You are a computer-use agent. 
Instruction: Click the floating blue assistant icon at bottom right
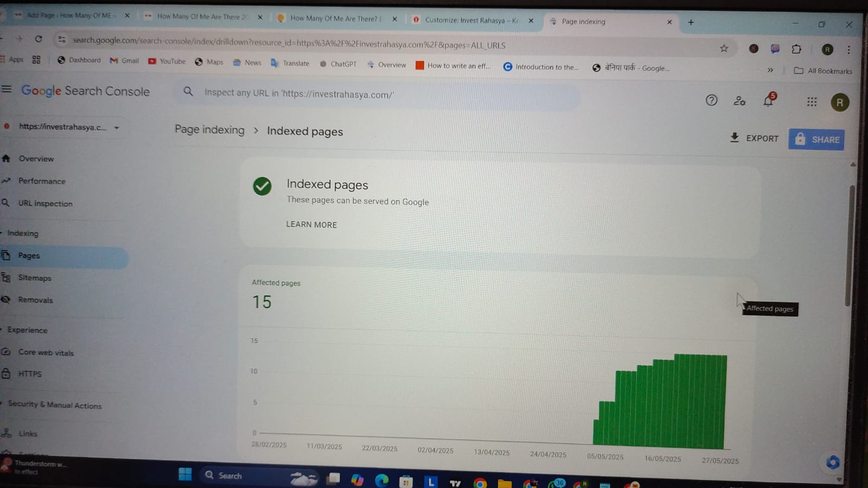point(833,462)
